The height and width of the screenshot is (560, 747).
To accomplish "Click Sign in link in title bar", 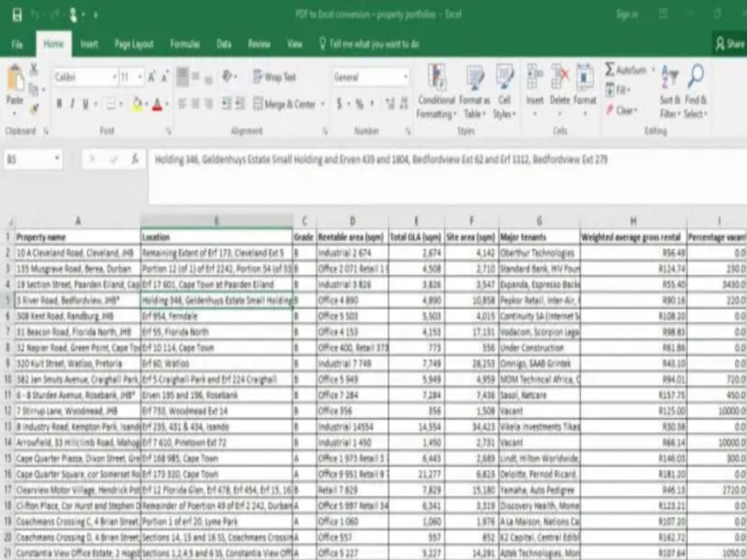I will click(627, 15).
